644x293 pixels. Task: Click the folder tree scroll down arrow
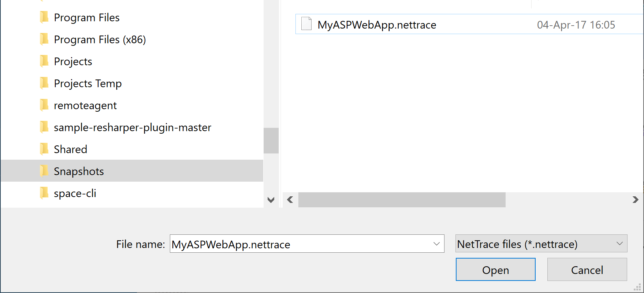tap(271, 200)
